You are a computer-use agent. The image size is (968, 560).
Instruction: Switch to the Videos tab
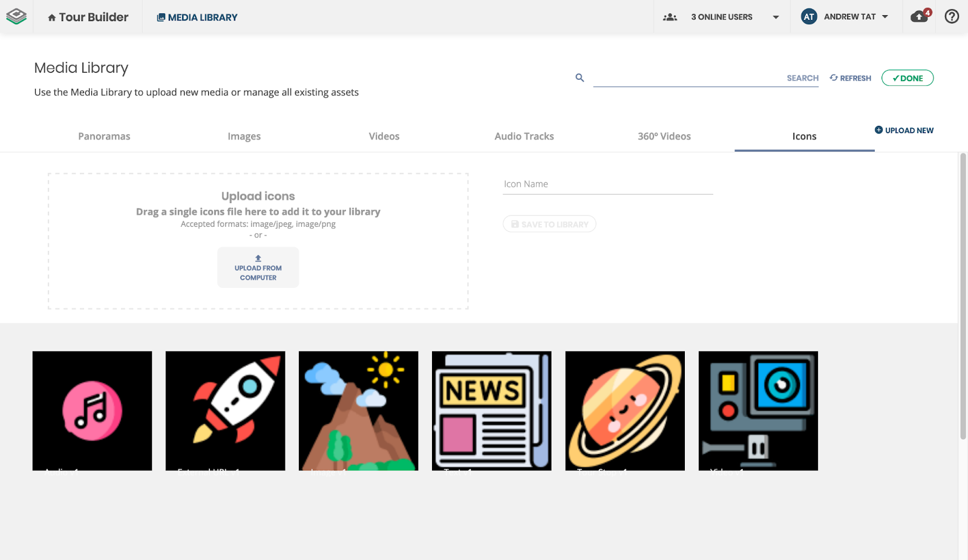coord(384,136)
